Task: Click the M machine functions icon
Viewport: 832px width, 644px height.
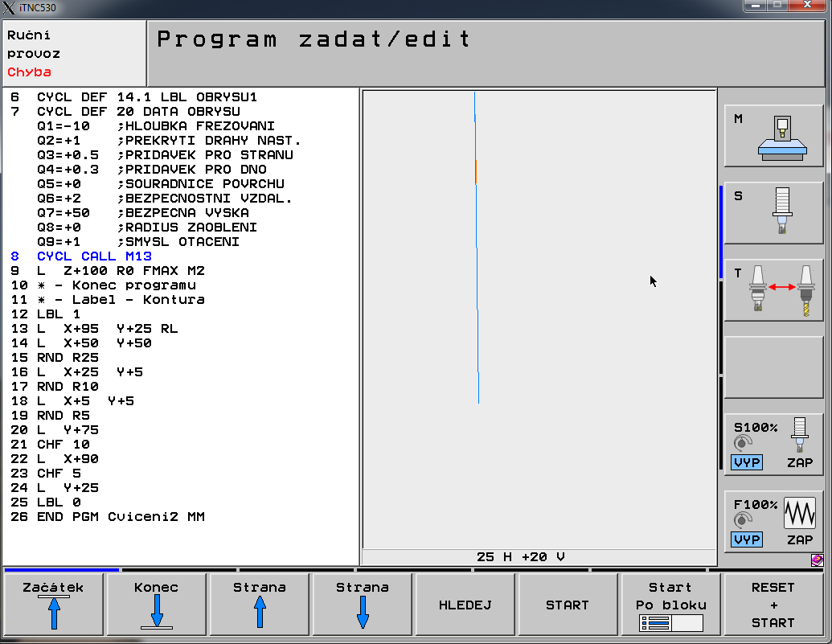Action: (x=773, y=136)
